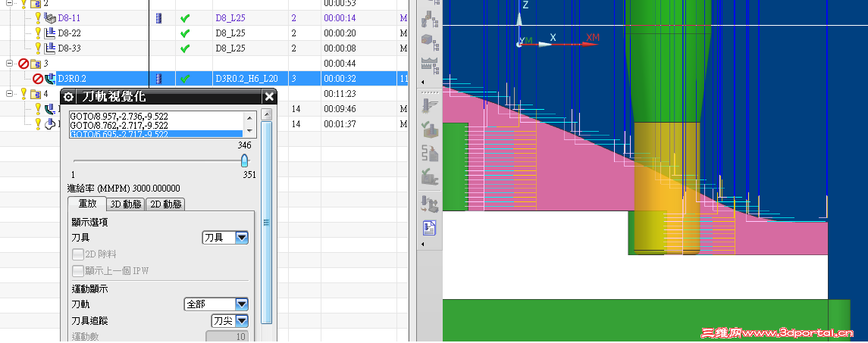868x343 pixels.
Task: Select the D8-22 operation row
Action: click(204, 33)
